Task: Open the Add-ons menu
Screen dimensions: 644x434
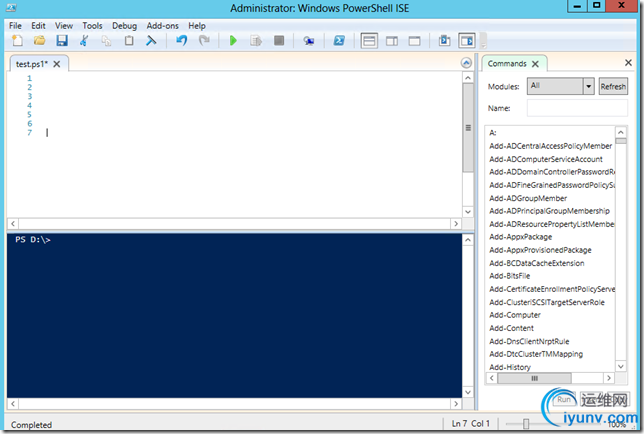Action: coord(163,25)
